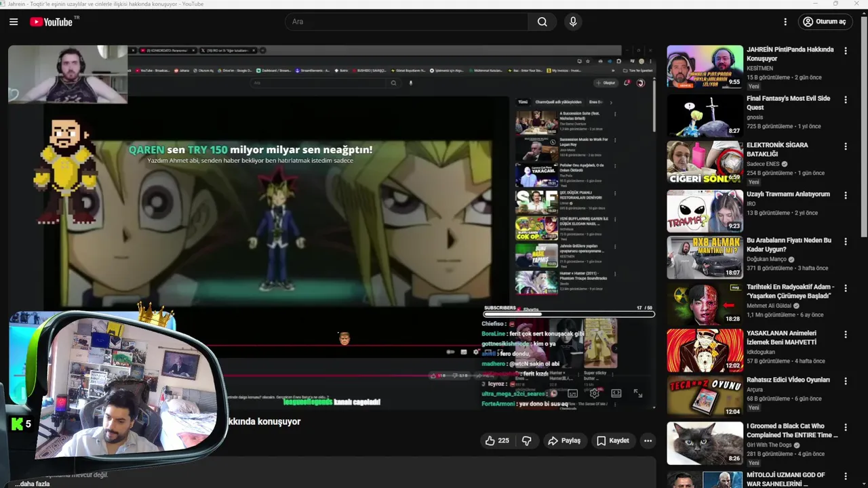
Task: Open YASAKLANAN Animeleri thumbnail
Action: click(x=705, y=350)
